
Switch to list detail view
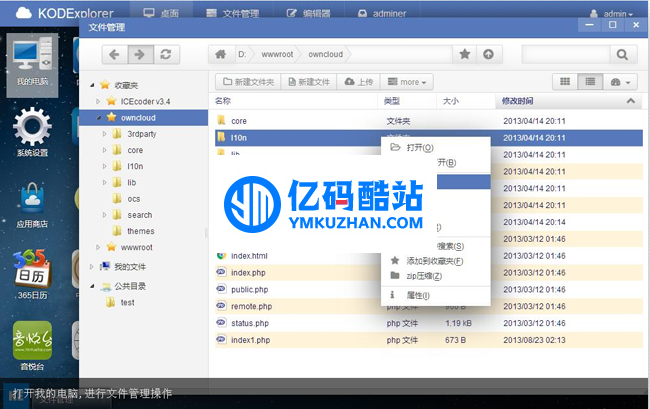point(590,82)
